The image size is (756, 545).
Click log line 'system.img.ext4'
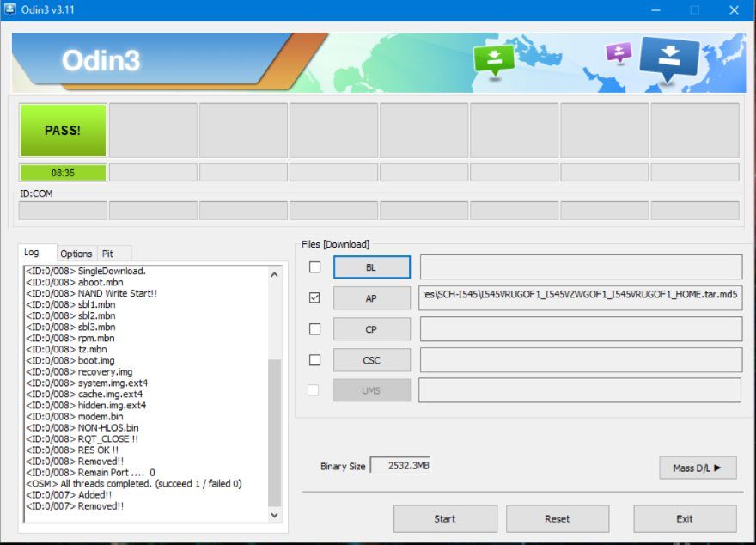click(87, 383)
